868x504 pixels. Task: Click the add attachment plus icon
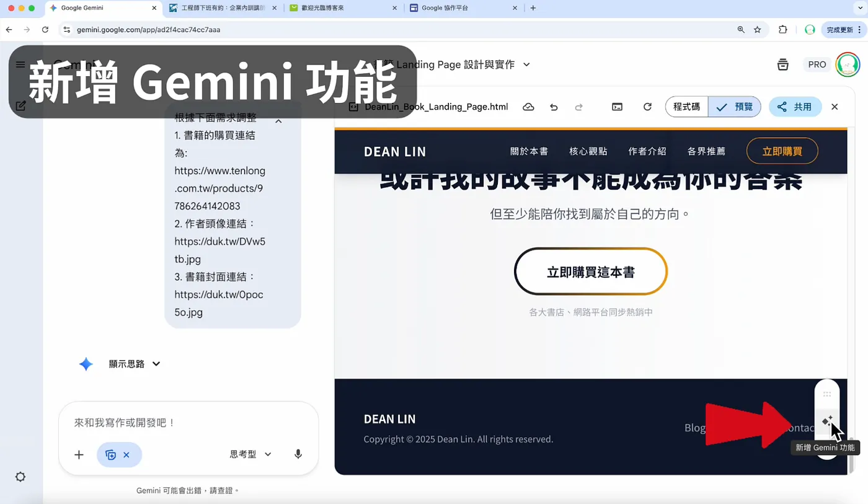(x=79, y=454)
